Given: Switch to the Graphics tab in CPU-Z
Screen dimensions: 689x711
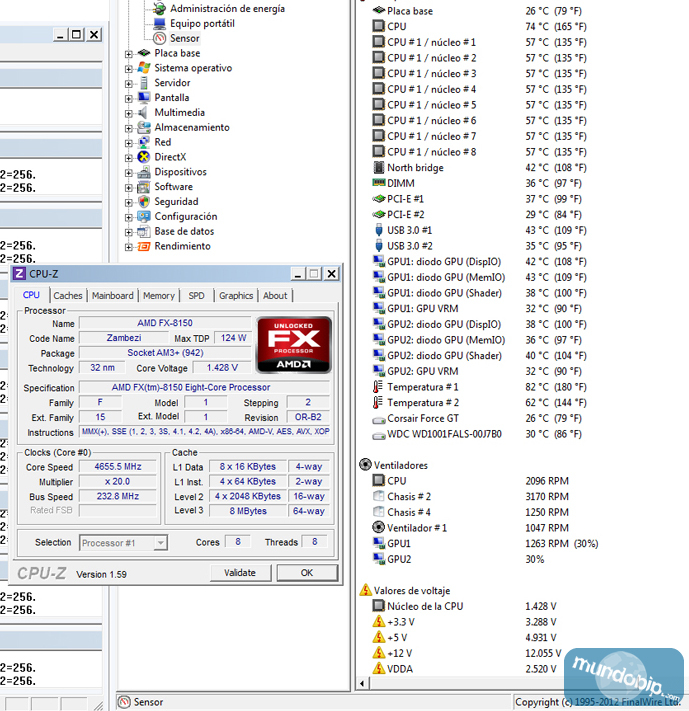Looking at the screenshot, I should coord(236,296).
